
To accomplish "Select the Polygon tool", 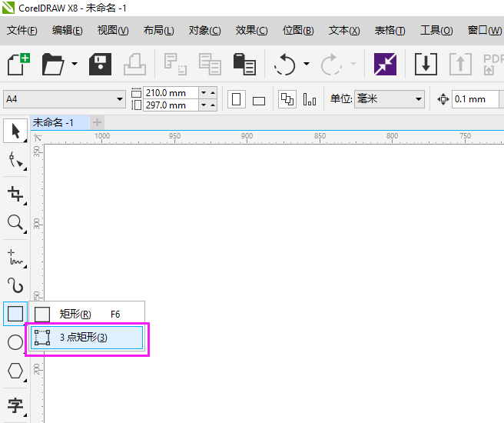I will tap(15, 371).
